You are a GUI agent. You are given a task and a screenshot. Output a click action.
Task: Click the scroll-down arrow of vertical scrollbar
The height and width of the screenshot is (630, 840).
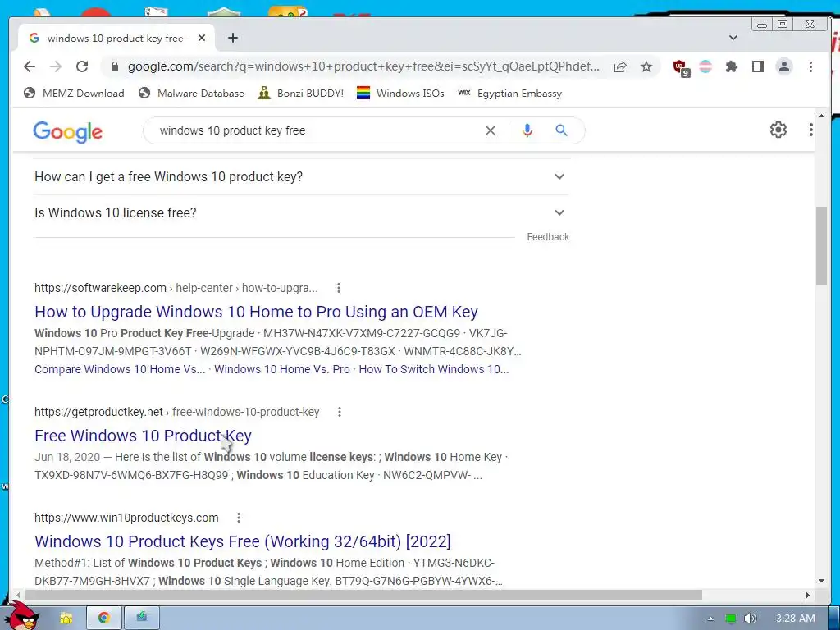tap(821, 581)
